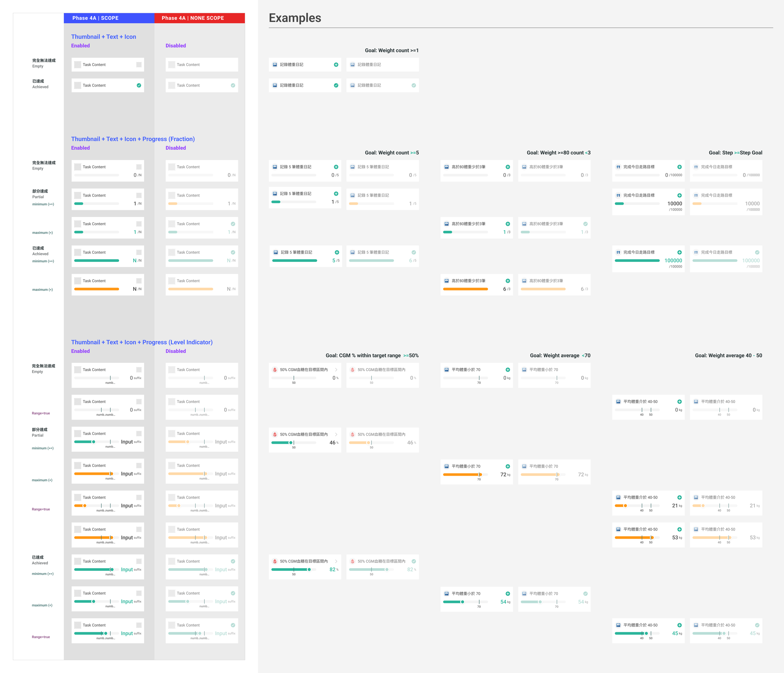This screenshot has width=784, height=673.
Task: Click footsteps icon on enabled 0/100000 walking card
Action: [x=618, y=167]
